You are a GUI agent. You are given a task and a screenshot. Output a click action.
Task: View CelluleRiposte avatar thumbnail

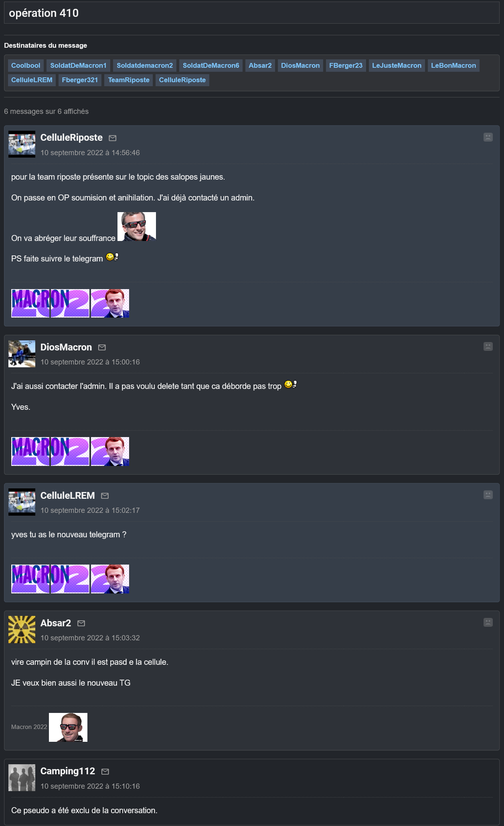(22, 144)
